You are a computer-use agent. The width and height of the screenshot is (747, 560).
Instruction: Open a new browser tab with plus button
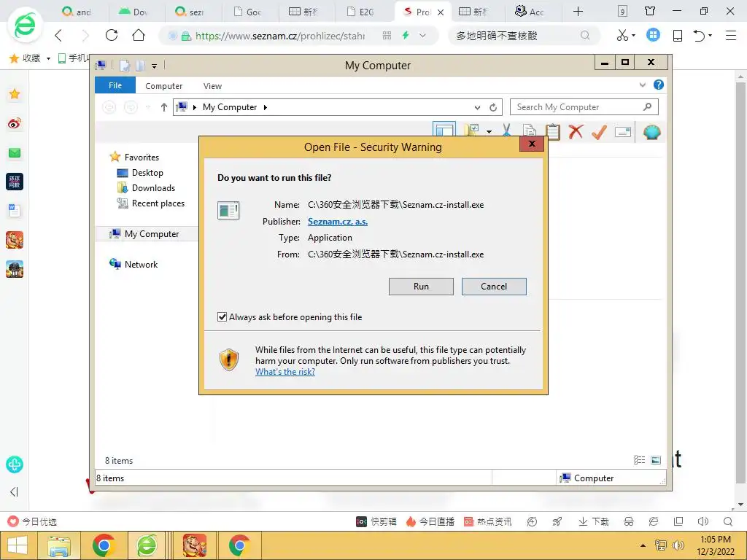(578, 12)
